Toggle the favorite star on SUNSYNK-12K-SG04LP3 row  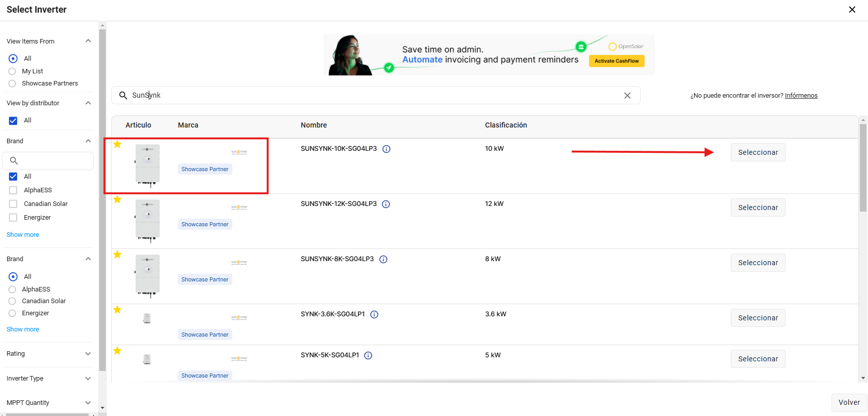pyautogui.click(x=117, y=199)
